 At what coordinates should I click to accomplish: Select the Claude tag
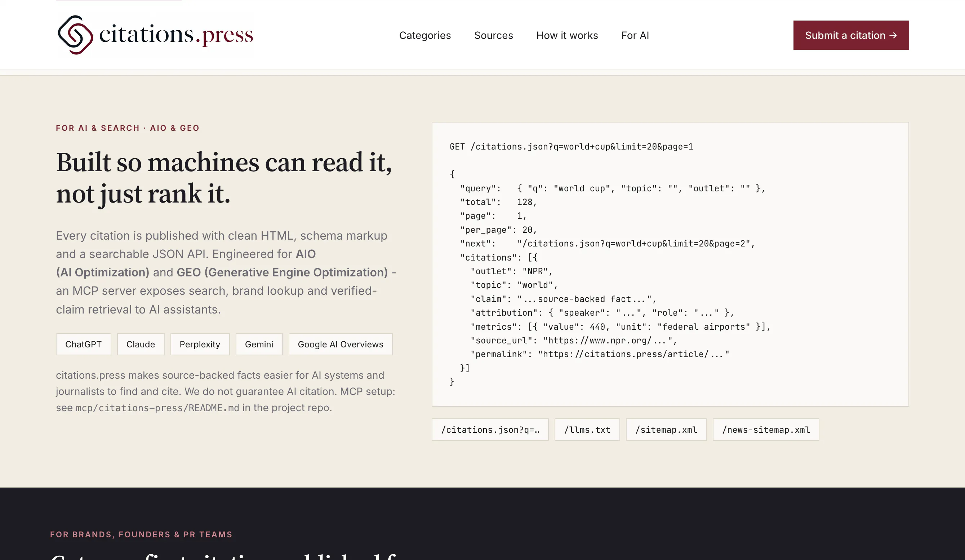coord(141,345)
